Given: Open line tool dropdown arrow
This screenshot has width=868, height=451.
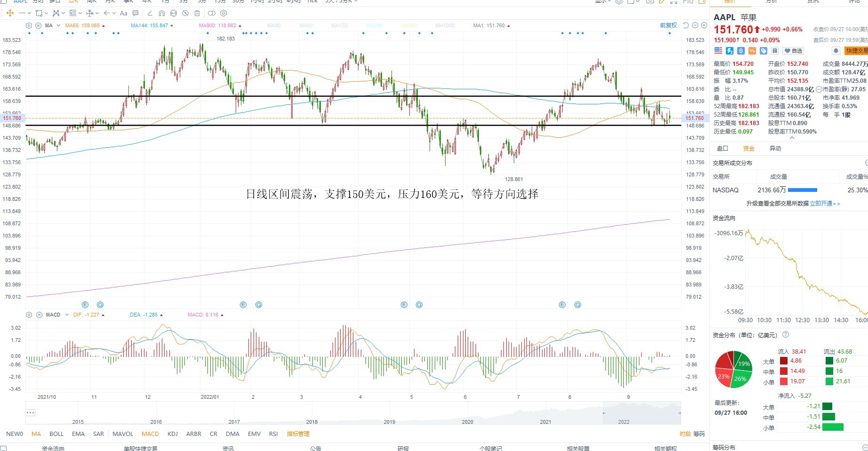Looking at the screenshot, I should 29,13.
